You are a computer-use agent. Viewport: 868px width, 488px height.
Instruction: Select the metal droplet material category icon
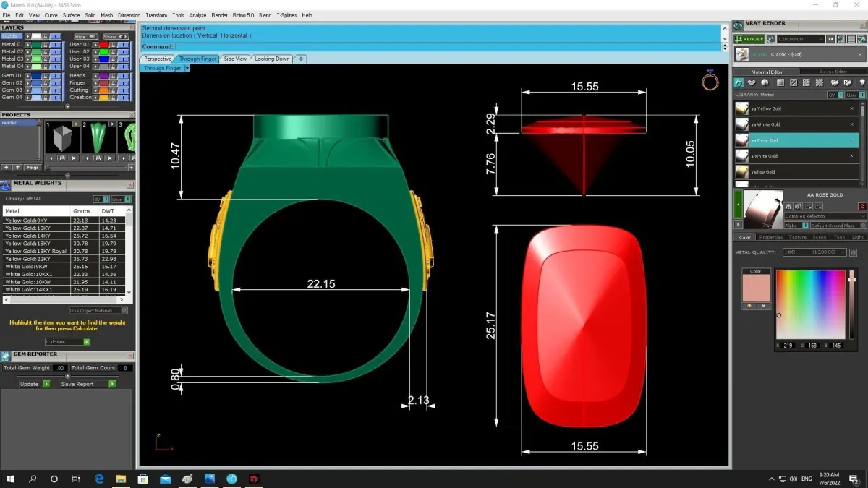[x=739, y=82]
